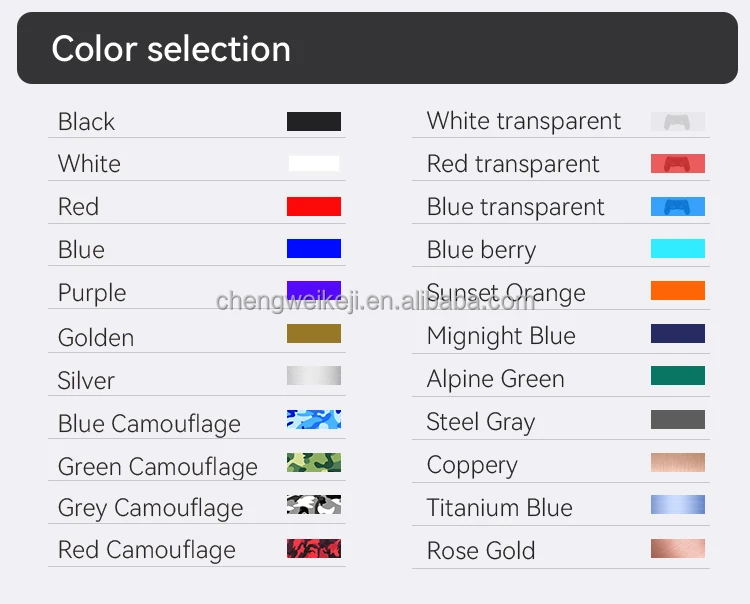750x604 pixels.
Task: Click the Titanium Blue text
Action: [499, 507]
